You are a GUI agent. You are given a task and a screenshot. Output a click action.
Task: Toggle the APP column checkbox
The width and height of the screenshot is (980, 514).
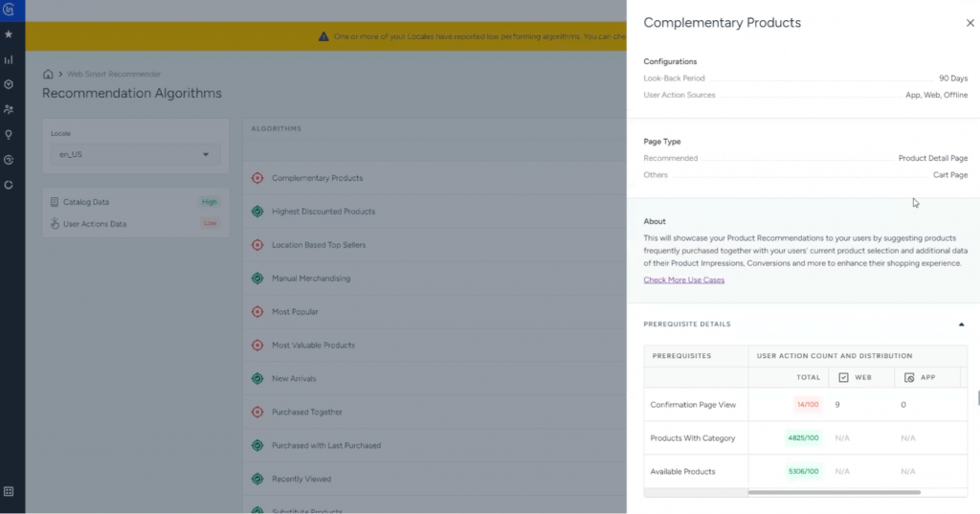pyautogui.click(x=909, y=378)
